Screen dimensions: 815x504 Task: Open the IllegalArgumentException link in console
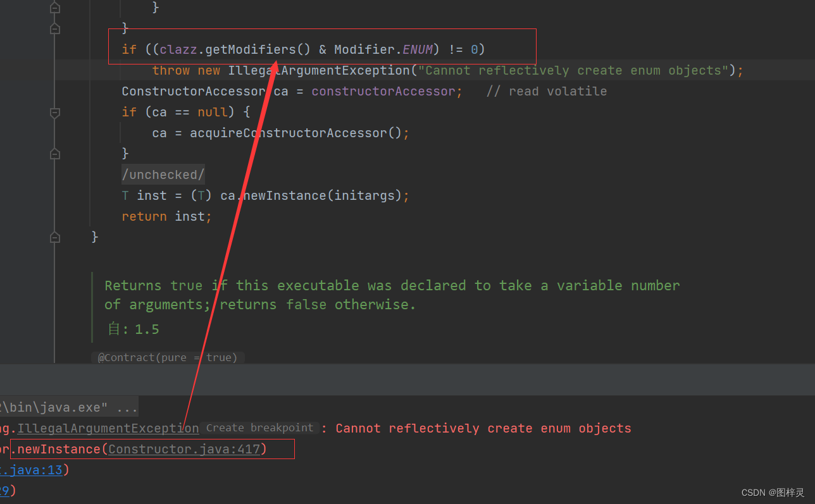108,428
